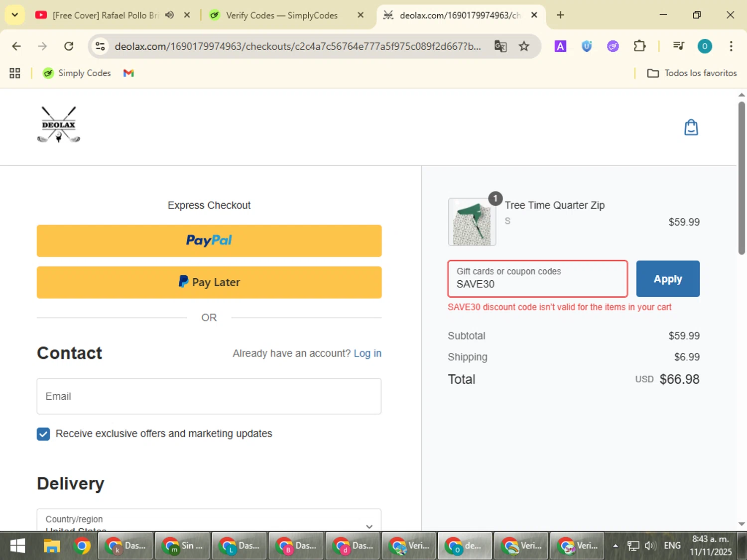Open the purple A extension
The width and height of the screenshot is (747, 560).
(560, 46)
